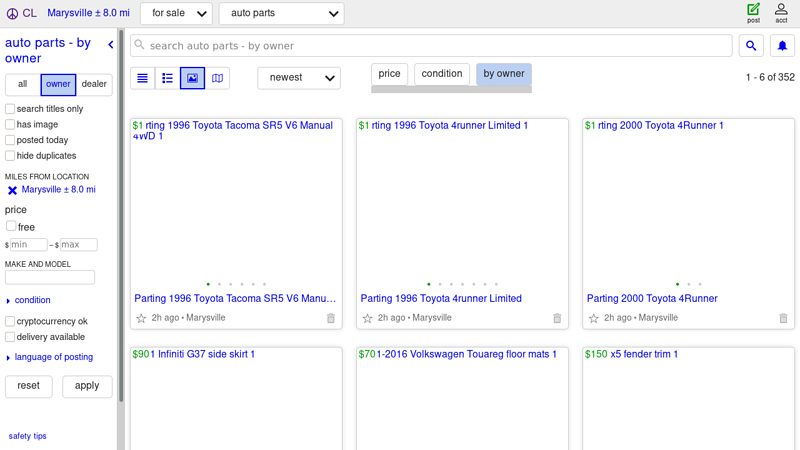Check the free price checkbox
800x450 pixels.
click(x=11, y=226)
